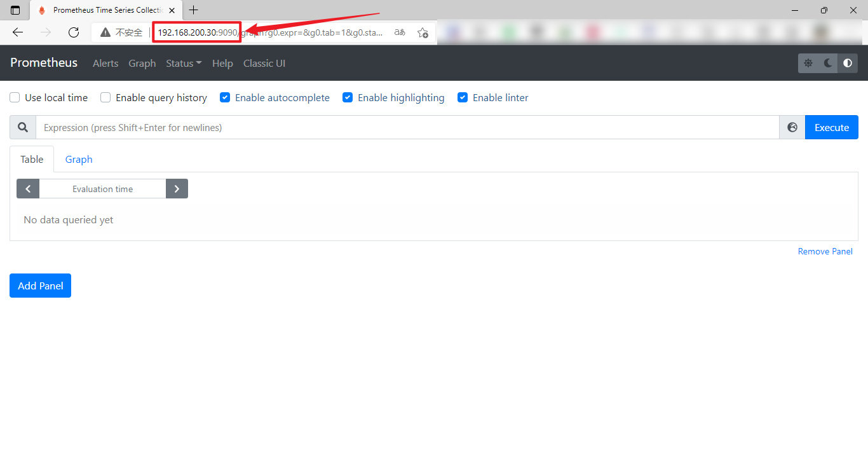Click the 'No data queried yet' text

coord(69,219)
